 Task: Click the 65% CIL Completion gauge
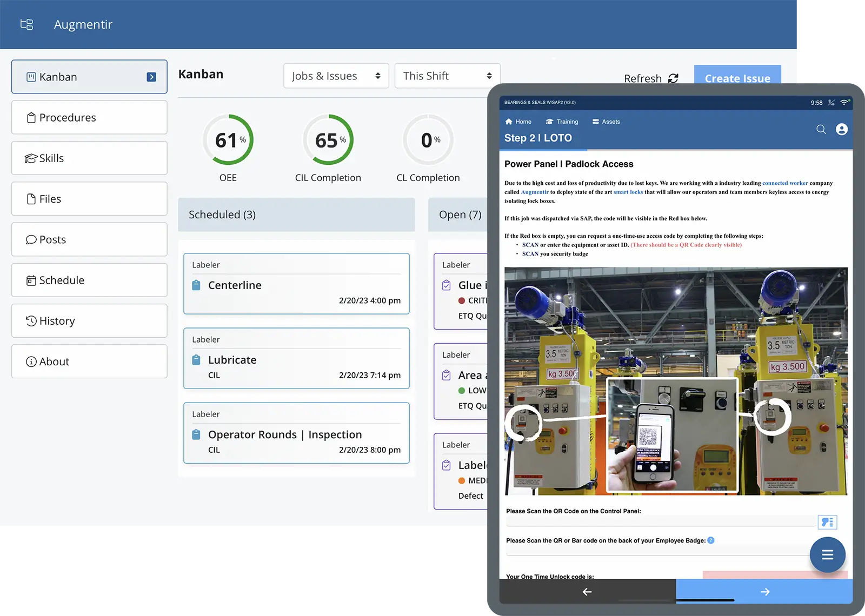[x=328, y=140]
